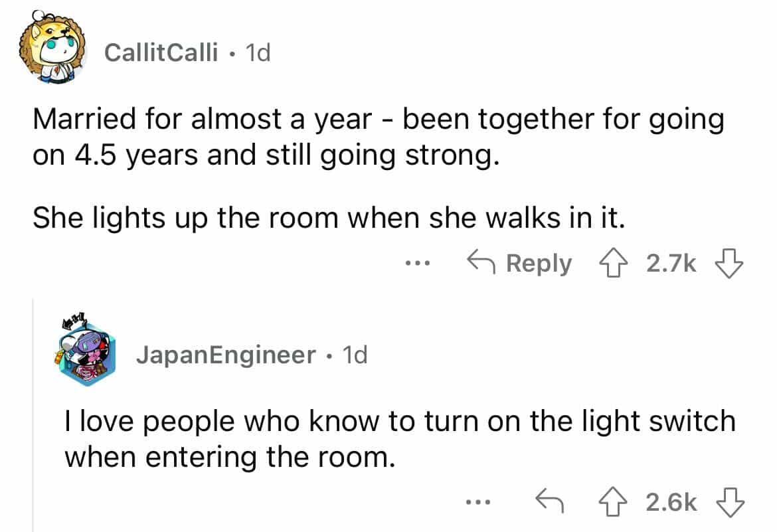The image size is (777, 532).
Task: Open more options for CallitCalli's comment
Action: tap(419, 264)
